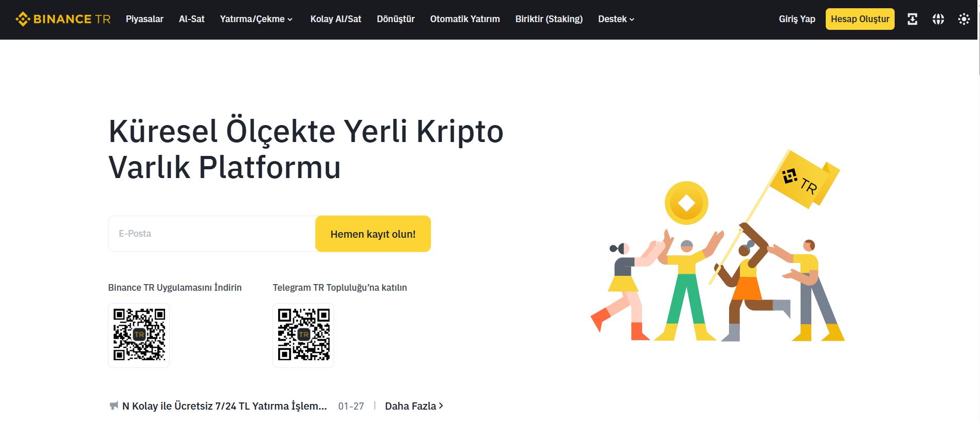
Task: Click 'Telegram TR Topluluğu'na katılın' text
Action: pos(340,288)
